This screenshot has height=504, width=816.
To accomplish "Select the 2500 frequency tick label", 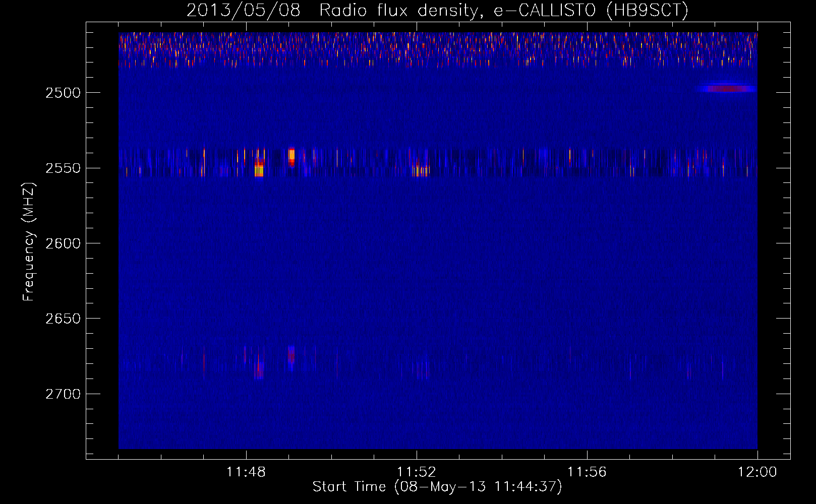I will click(63, 93).
